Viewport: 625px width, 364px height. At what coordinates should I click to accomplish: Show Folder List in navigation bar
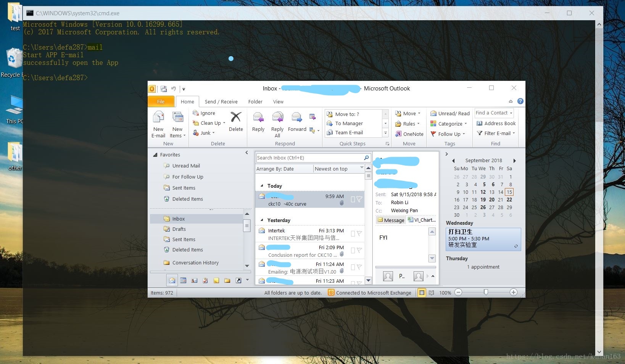[227, 280]
